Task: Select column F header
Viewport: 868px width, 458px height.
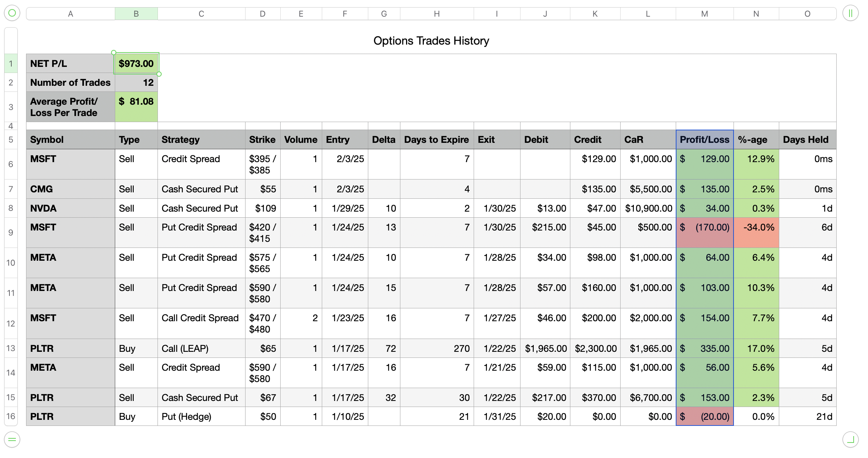Action: [x=345, y=14]
